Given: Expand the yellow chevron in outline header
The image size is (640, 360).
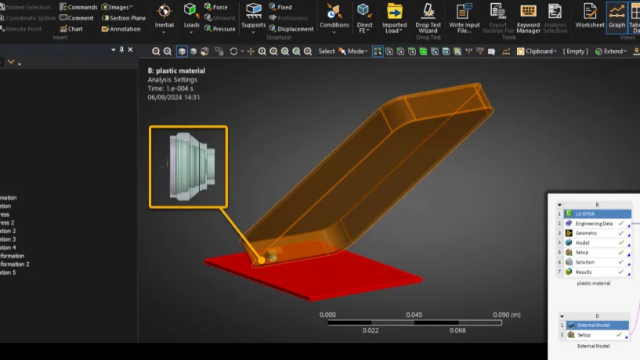Looking at the screenshot, I should [x=11, y=62].
